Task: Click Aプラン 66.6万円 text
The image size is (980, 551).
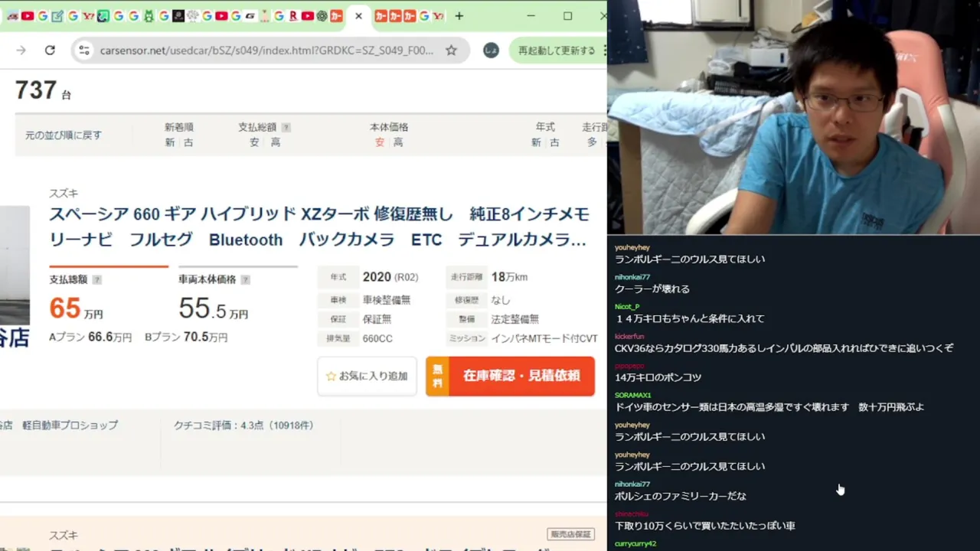Action: click(x=90, y=337)
